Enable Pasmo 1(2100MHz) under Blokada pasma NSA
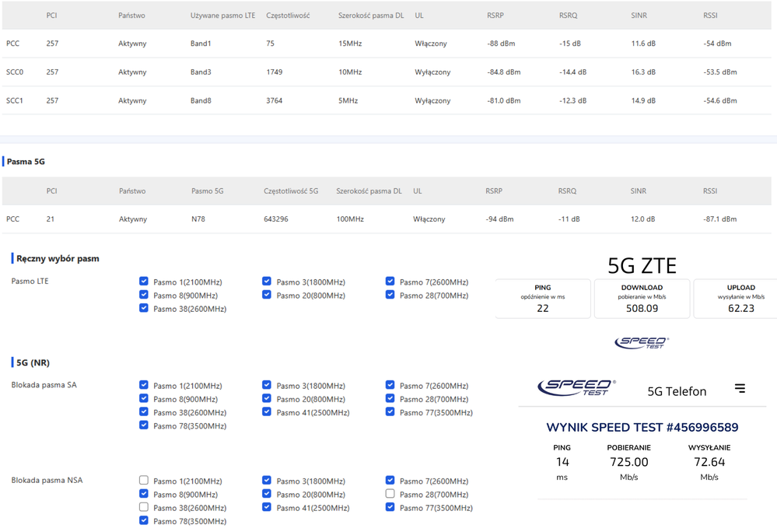The width and height of the screenshot is (777, 532). click(144, 481)
